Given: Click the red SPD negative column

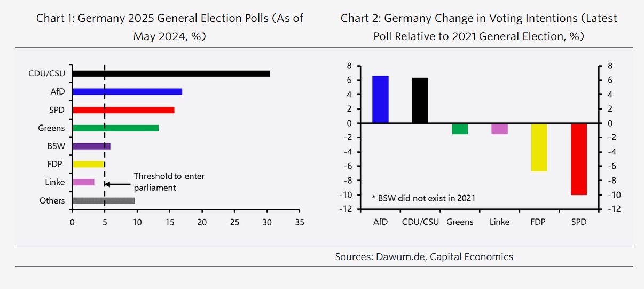Looking at the screenshot, I should coord(579,159).
